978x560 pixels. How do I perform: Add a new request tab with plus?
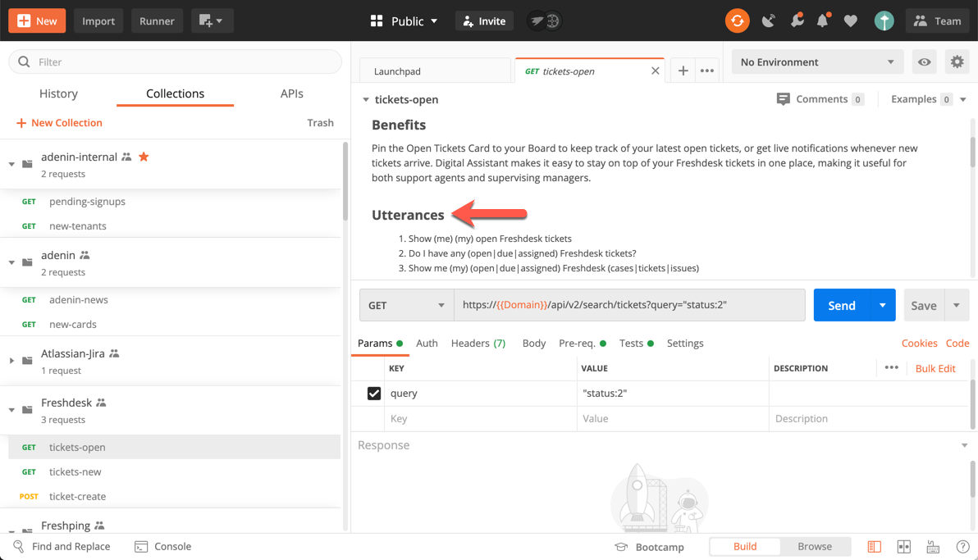tap(683, 71)
